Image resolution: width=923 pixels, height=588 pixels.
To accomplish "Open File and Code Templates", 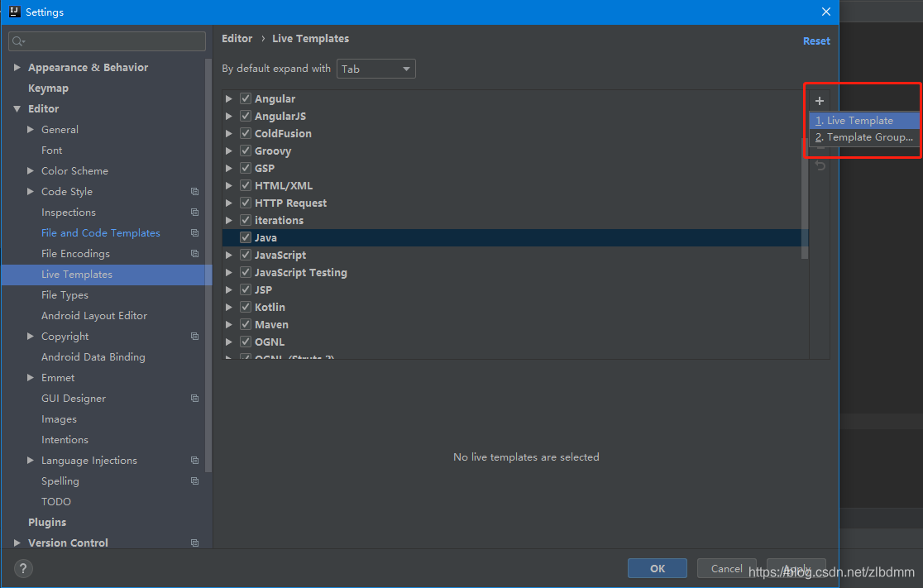I will pos(101,233).
